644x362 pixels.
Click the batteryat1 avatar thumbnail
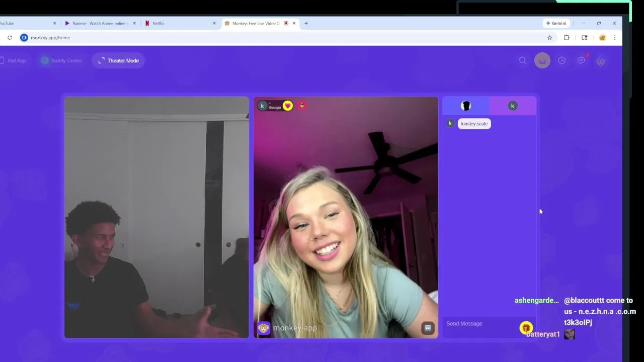(569, 334)
